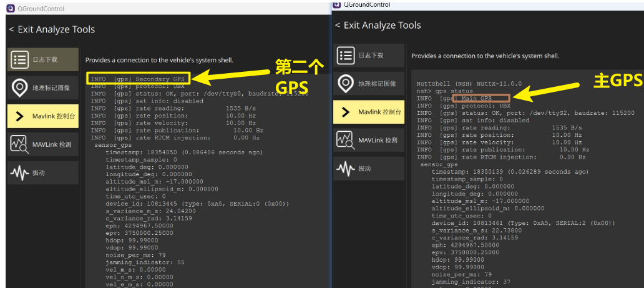Image resolution: width=644 pixels, height=288 pixels.
Task: Click 'NuttShell (NSH) NuttX-11.0.0' line
Action: tap(469, 84)
